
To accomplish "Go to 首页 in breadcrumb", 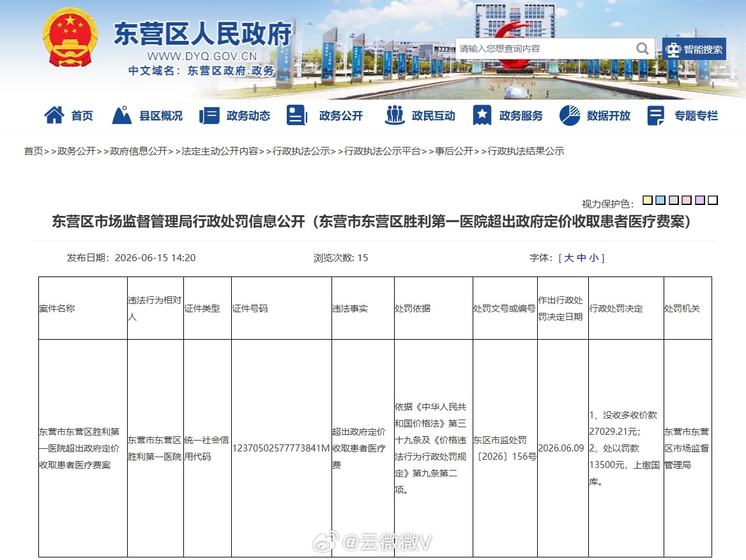I will 34,151.
